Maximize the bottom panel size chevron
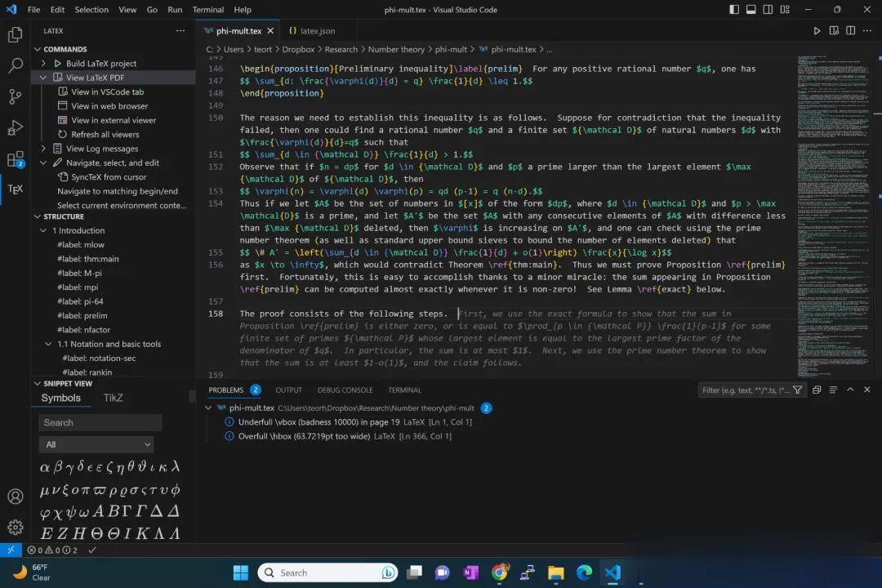The width and height of the screenshot is (882, 588). (x=850, y=390)
